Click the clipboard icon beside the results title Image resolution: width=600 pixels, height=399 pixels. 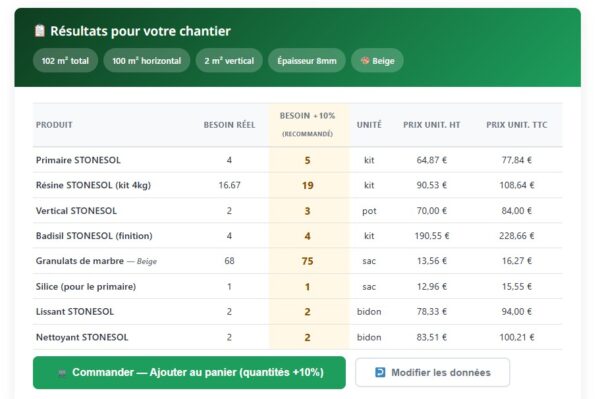(40, 31)
